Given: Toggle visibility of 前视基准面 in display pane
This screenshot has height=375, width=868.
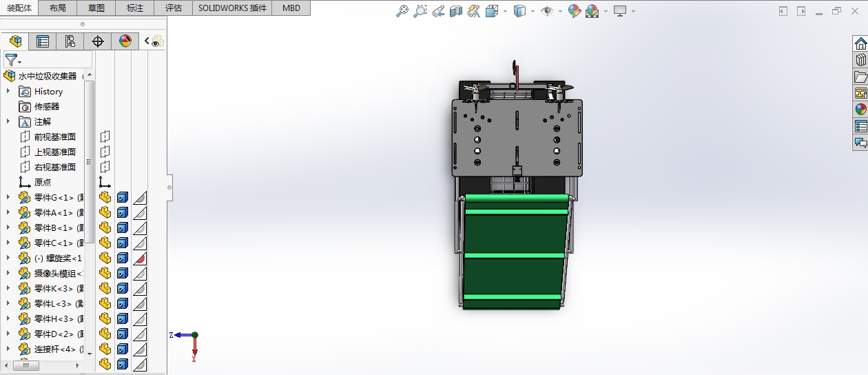Looking at the screenshot, I should point(105,136).
